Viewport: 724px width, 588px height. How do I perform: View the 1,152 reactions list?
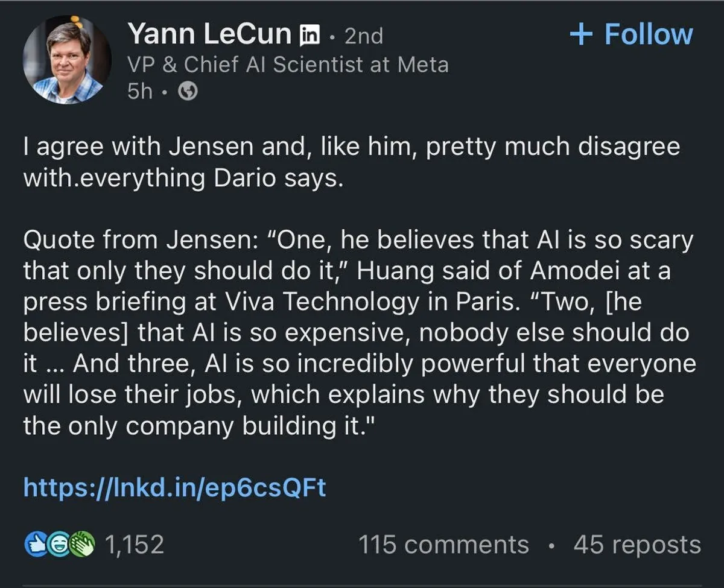[134, 545]
